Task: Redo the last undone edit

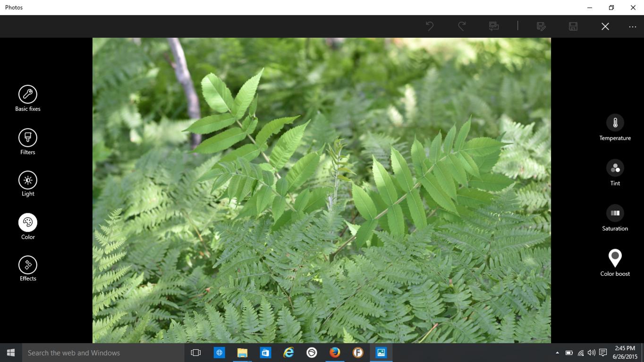Action: (462, 26)
